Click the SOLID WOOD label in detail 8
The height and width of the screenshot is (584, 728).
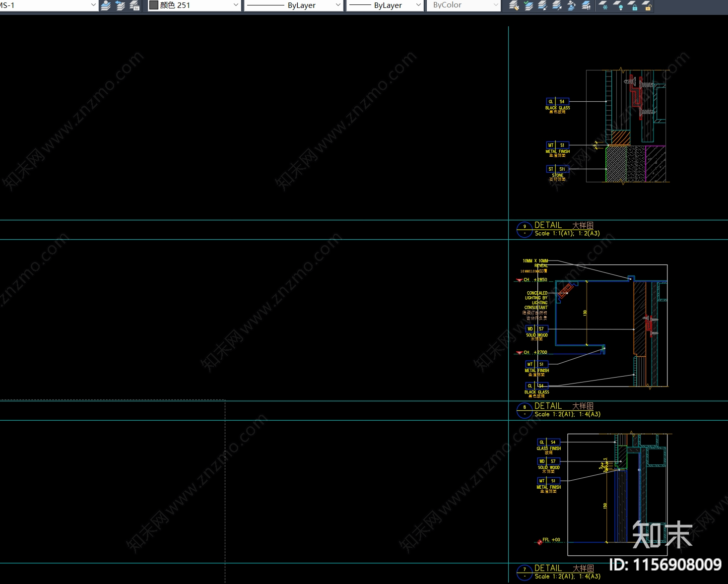click(x=537, y=335)
